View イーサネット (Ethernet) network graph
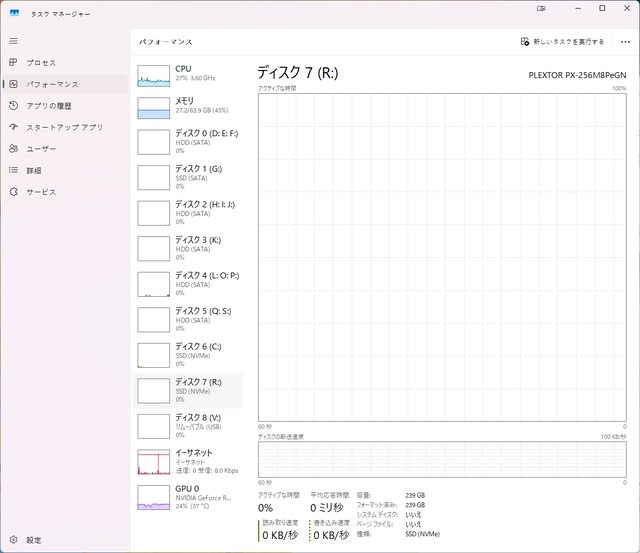Screen dimensions: 640x553 (x=154, y=461)
